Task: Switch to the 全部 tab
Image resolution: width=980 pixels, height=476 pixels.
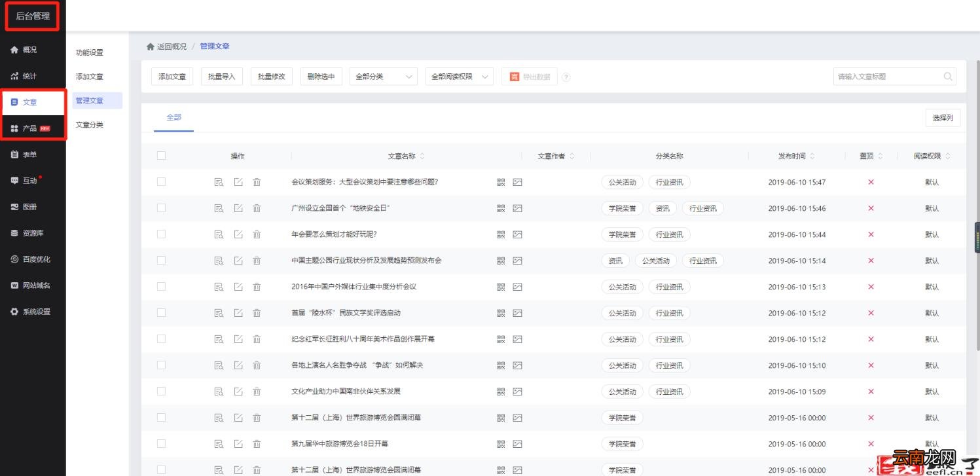Action: (173, 118)
